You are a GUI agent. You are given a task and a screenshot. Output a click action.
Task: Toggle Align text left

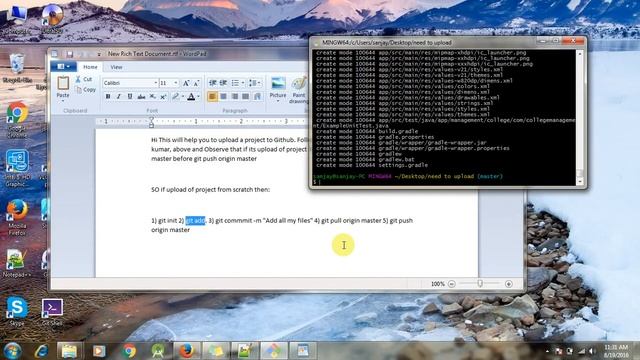pos(212,96)
